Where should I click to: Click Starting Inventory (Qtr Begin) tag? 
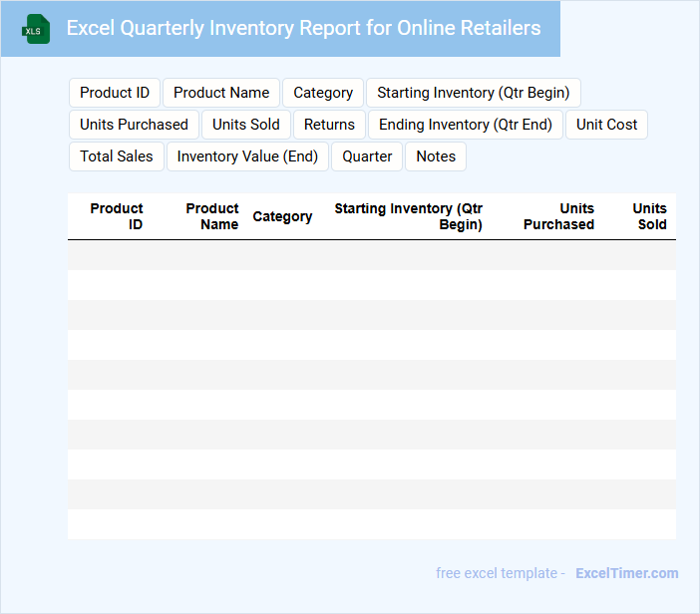tap(474, 93)
